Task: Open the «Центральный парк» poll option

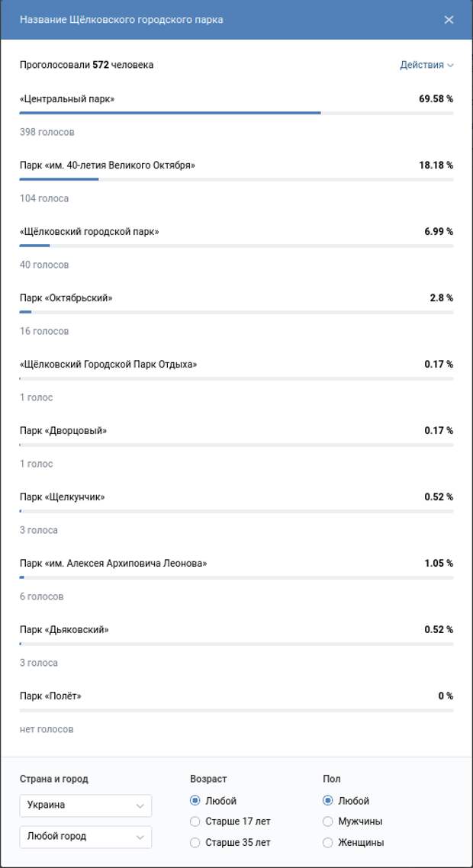Action: [x=67, y=99]
